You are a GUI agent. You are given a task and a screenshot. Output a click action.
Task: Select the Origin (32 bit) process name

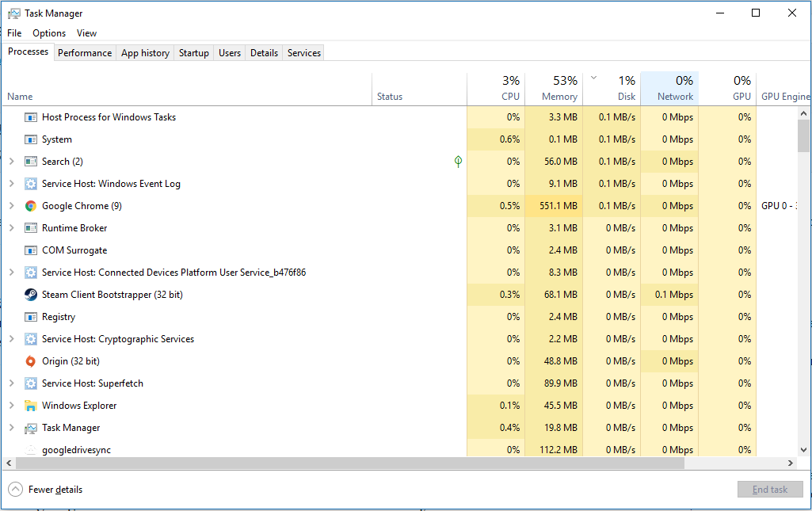click(x=71, y=361)
